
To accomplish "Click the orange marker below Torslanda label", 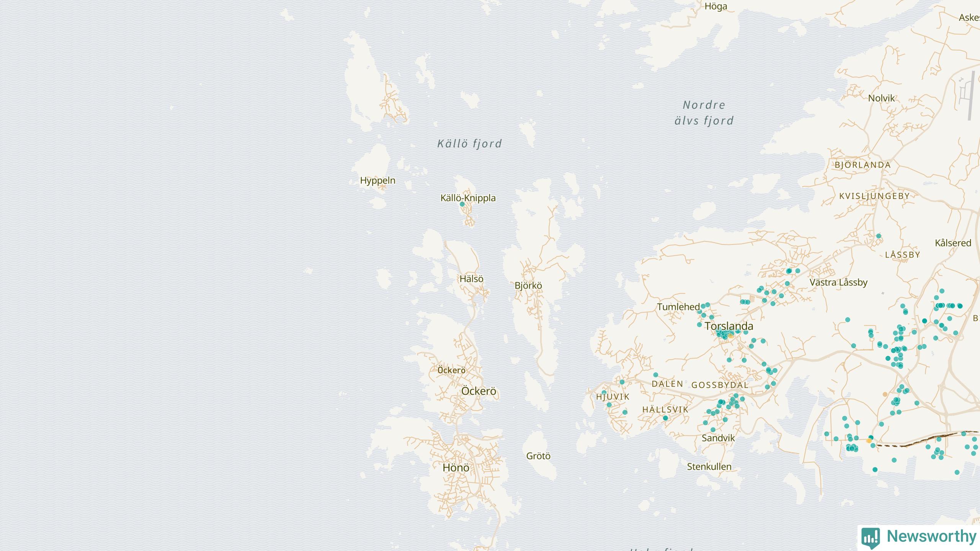I will point(730,336).
